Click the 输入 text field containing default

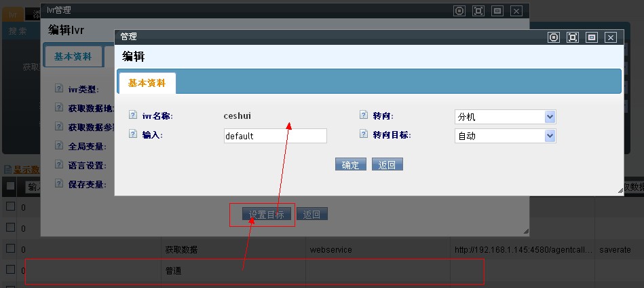[x=275, y=136]
